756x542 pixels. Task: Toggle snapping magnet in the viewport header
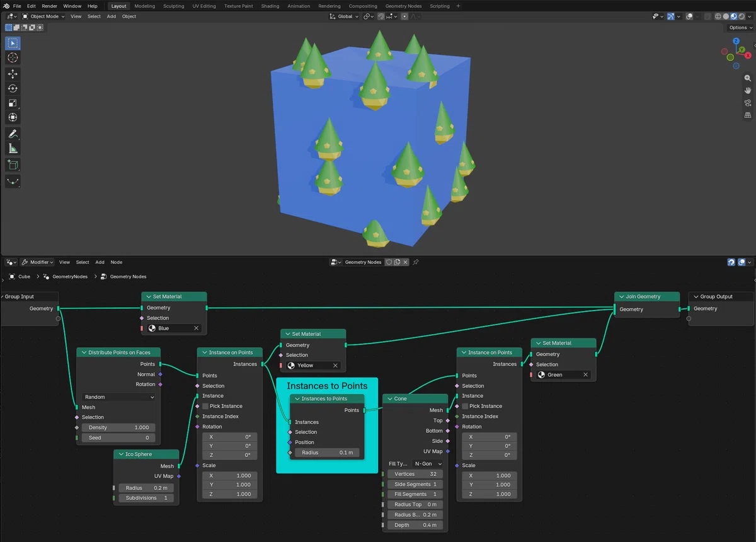tap(381, 16)
